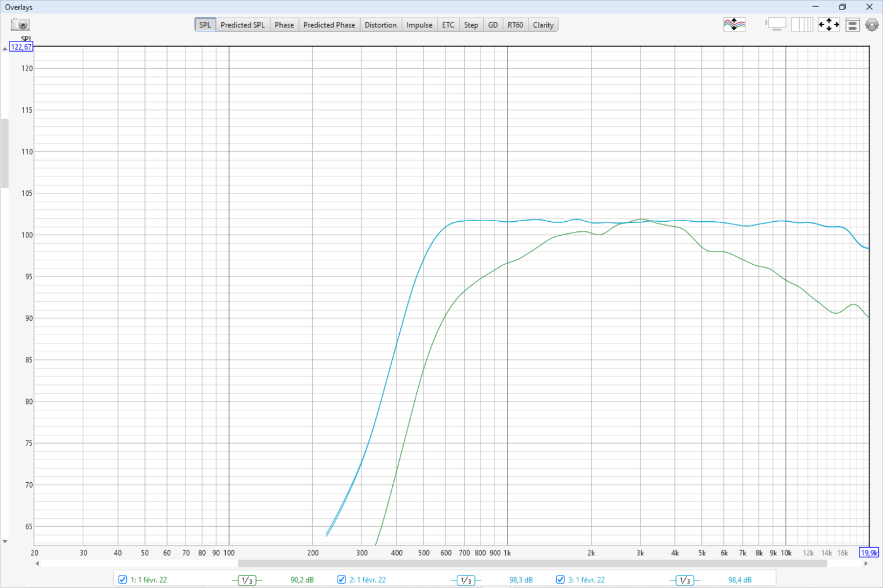Switch to the Distortion tab

click(380, 25)
